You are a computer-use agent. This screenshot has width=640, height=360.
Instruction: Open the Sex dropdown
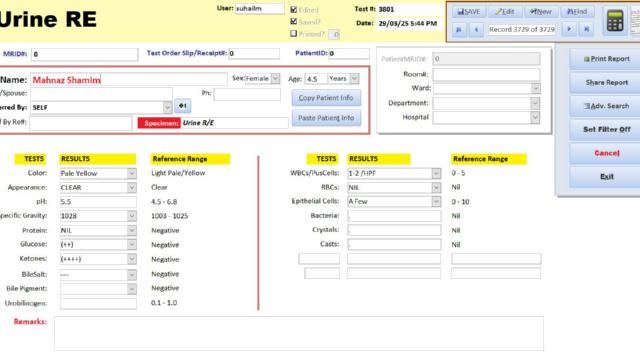pyautogui.click(x=276, y=78)
